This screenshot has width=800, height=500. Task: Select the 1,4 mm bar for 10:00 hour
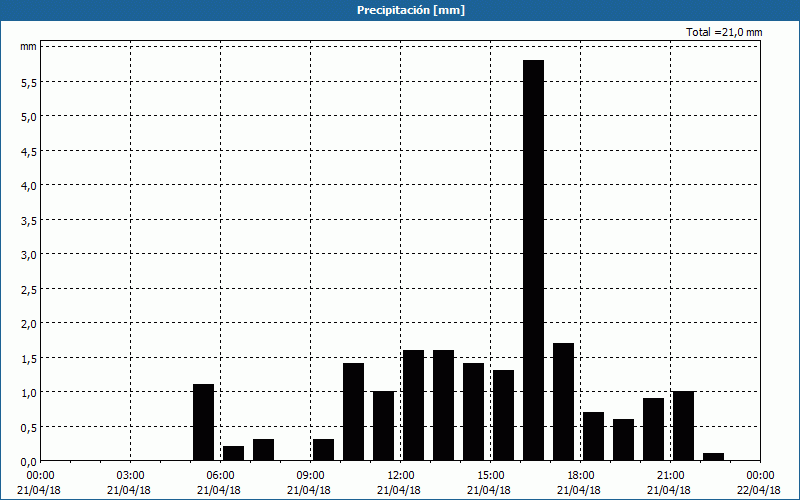tap(354, 412)
